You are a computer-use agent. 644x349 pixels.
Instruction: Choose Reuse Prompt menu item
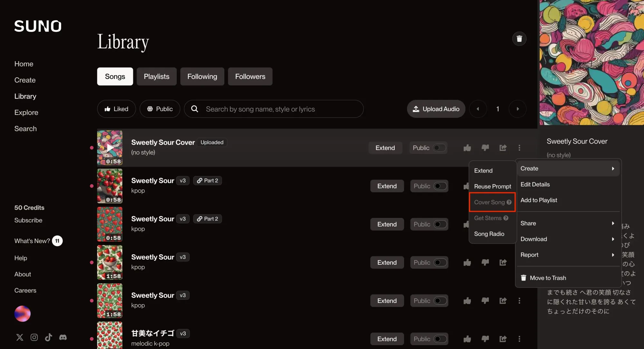point(492,186)
